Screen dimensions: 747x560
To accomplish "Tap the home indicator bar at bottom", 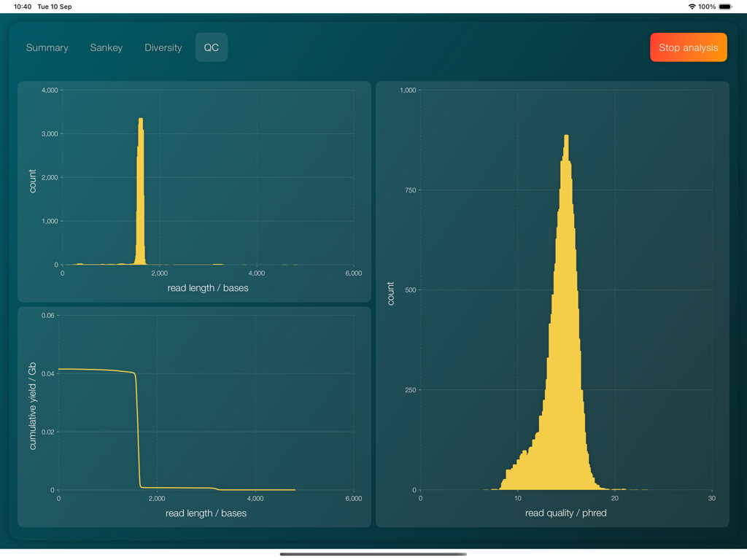I will click(x=373, y=554).
